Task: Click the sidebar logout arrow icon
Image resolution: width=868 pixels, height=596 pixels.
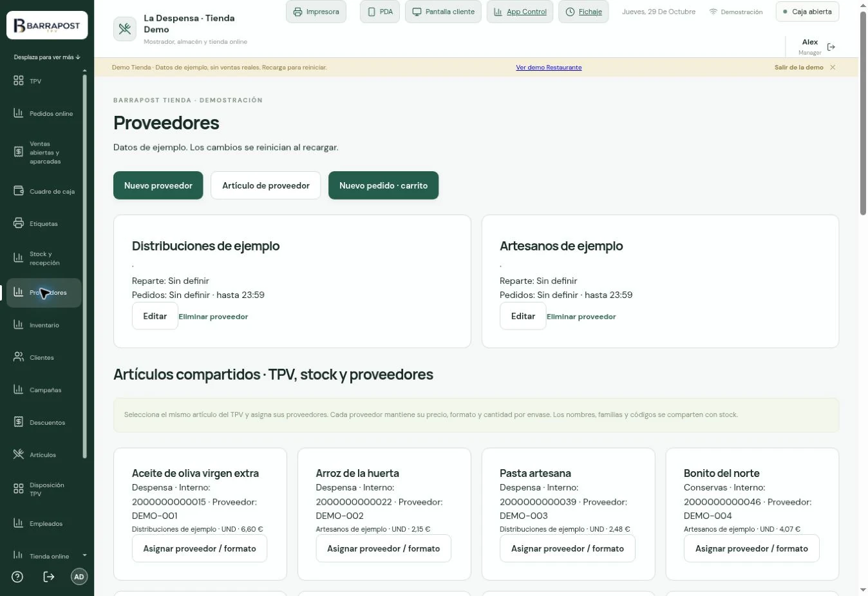Action: [x=48, y=577]
